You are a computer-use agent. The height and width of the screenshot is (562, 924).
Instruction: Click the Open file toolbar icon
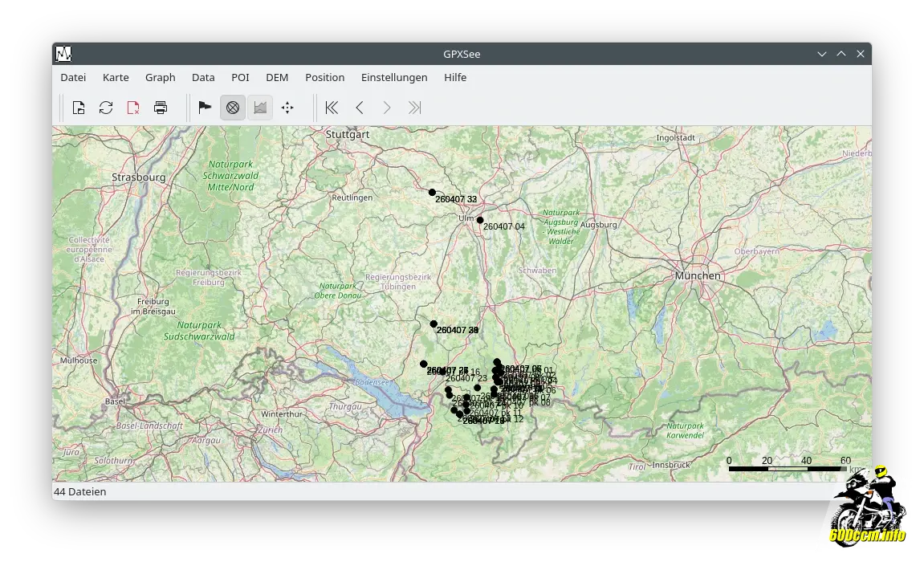[x=79, y=108]
